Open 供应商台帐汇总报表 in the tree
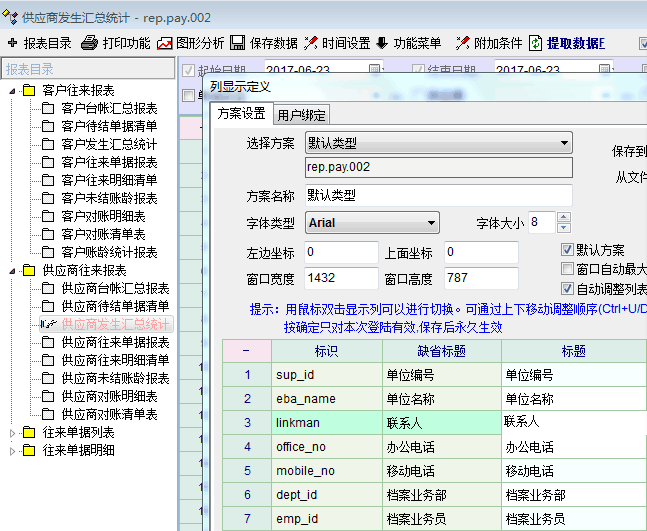Screen dimensions: 647x531 pos(115,288)
